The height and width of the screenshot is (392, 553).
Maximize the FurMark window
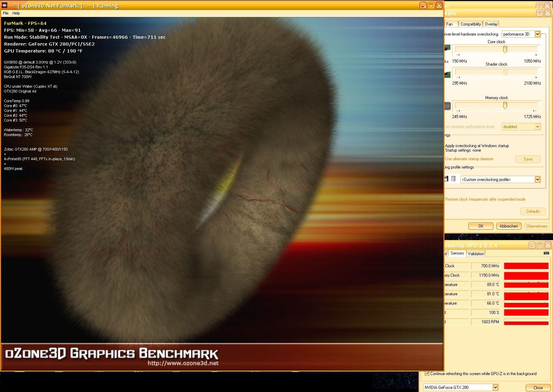pyautogui.click(x=431, y=6)
